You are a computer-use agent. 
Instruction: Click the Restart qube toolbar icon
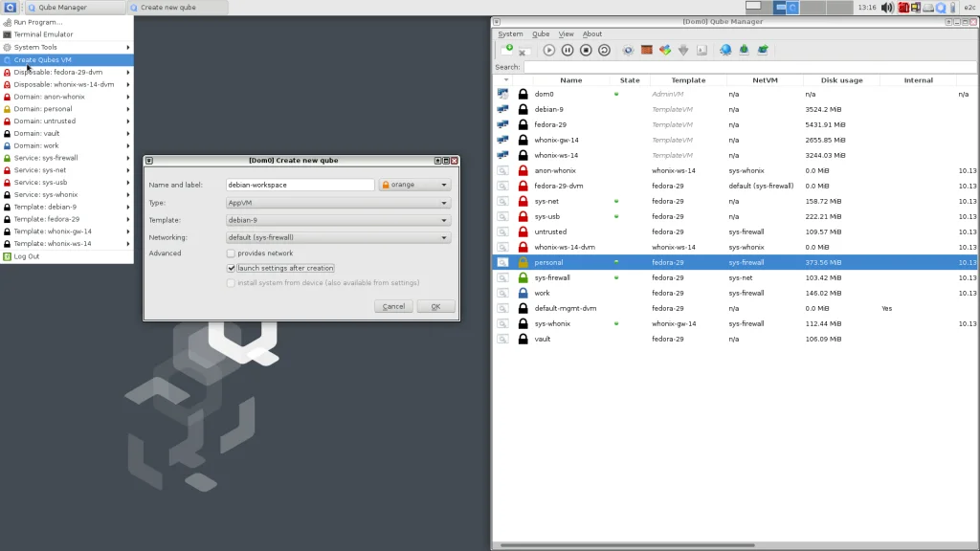(x=604, y=50)
